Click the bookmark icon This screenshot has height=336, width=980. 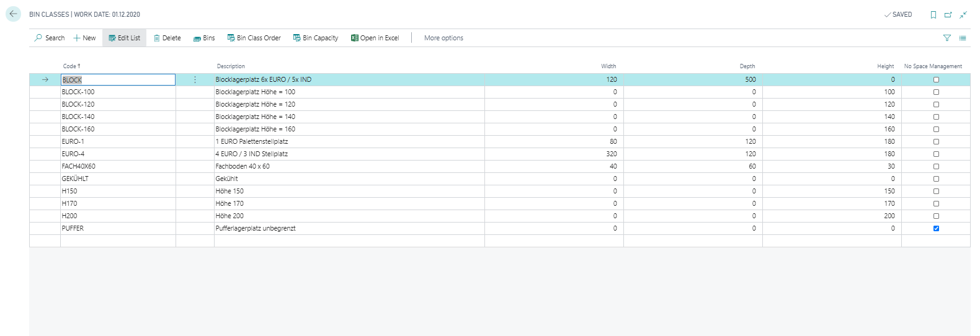tap(933, 14)
